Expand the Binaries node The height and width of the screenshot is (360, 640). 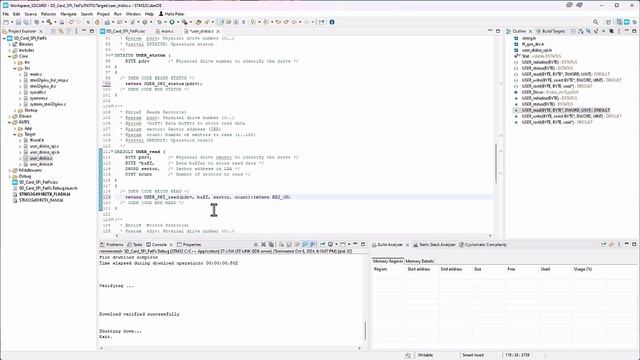(9, 44)
